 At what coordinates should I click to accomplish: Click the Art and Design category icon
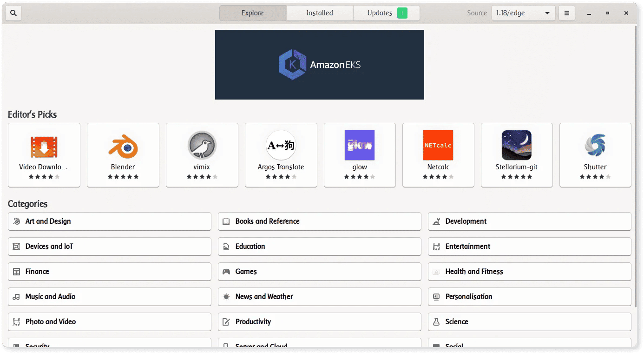(x=16, y=221)
